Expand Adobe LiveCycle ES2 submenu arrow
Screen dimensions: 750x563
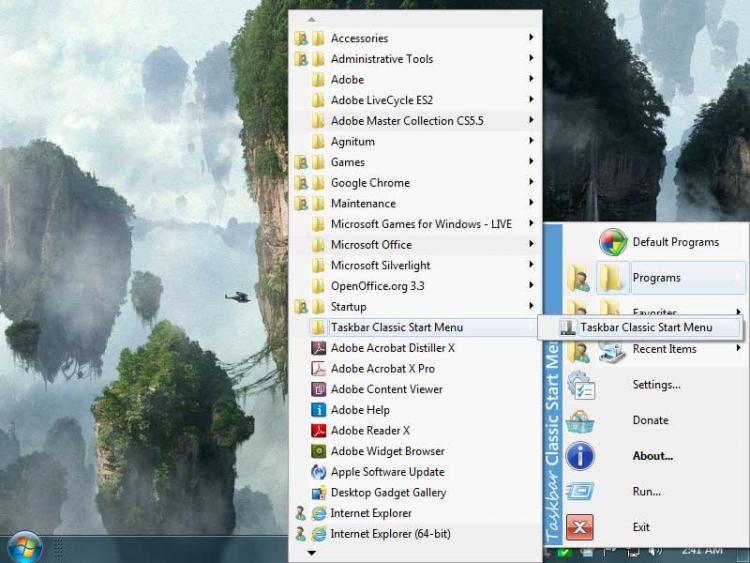pyautogui.click(x=531, y=99)
